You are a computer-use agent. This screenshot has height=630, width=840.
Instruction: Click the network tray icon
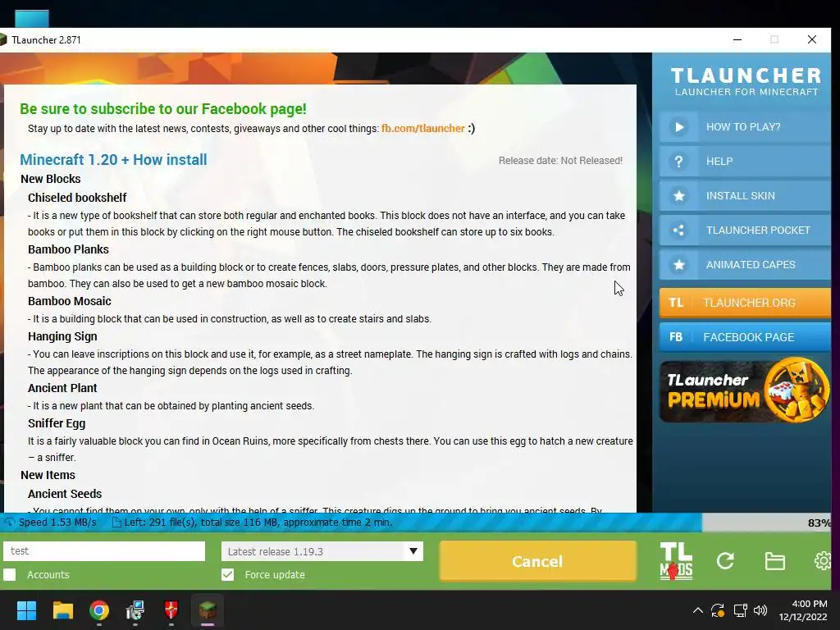click(x=741, y=610)
